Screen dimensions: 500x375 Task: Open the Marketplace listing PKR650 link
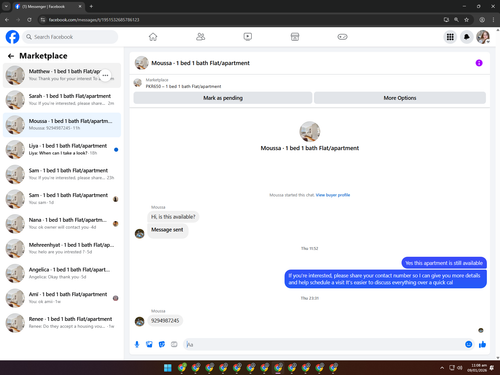pos(183,86)
